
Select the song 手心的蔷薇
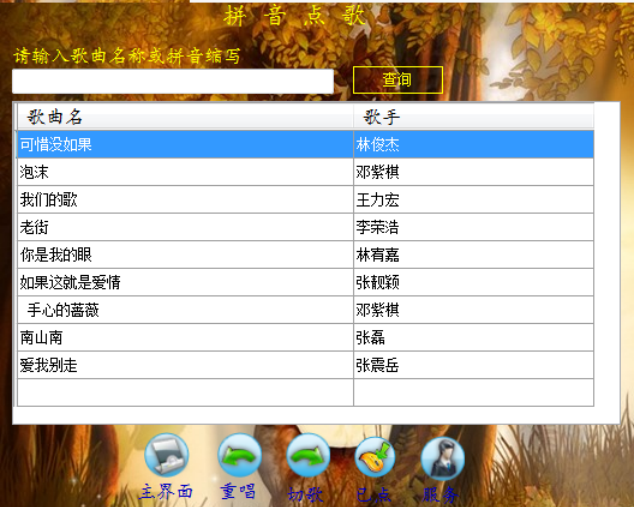[x=185, y=310]
